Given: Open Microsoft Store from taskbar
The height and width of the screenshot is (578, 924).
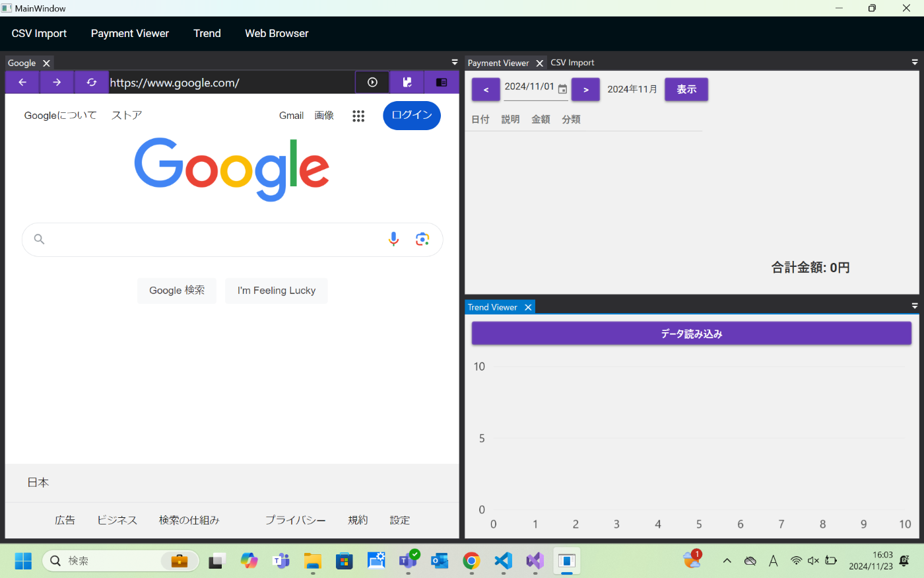Looking at the screenshot, I should [345, 561].
